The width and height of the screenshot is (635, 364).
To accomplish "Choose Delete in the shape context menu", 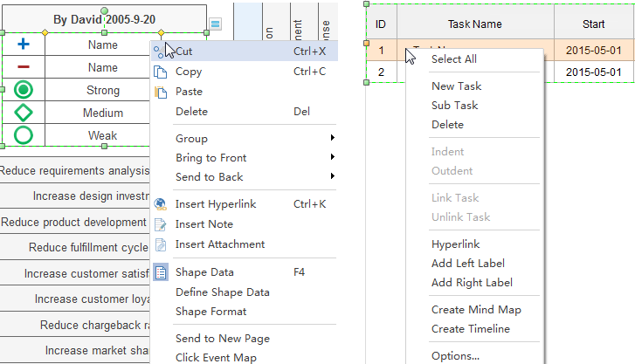I will point(191,112).
